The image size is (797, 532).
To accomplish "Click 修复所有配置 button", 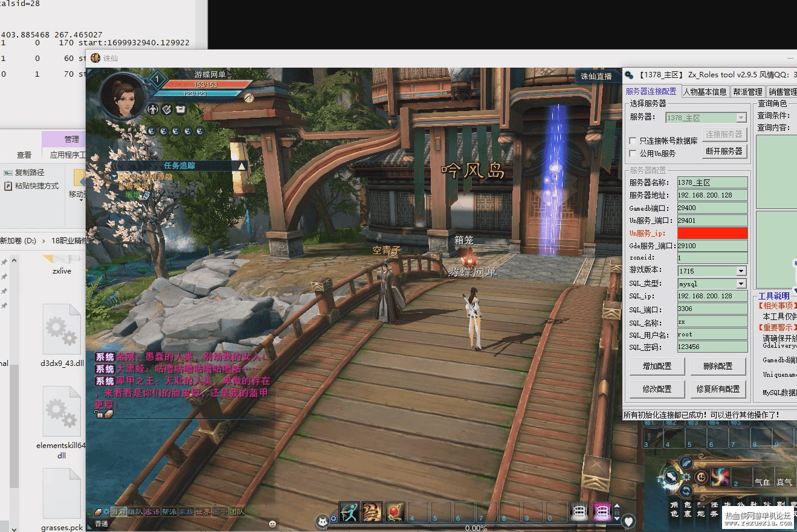I will coord(718,389).
